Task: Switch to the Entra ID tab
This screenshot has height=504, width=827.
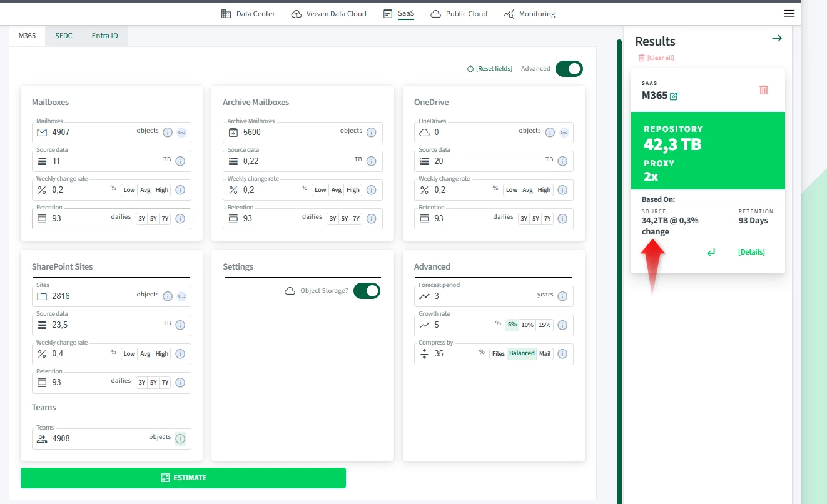Action: [104, 36]
